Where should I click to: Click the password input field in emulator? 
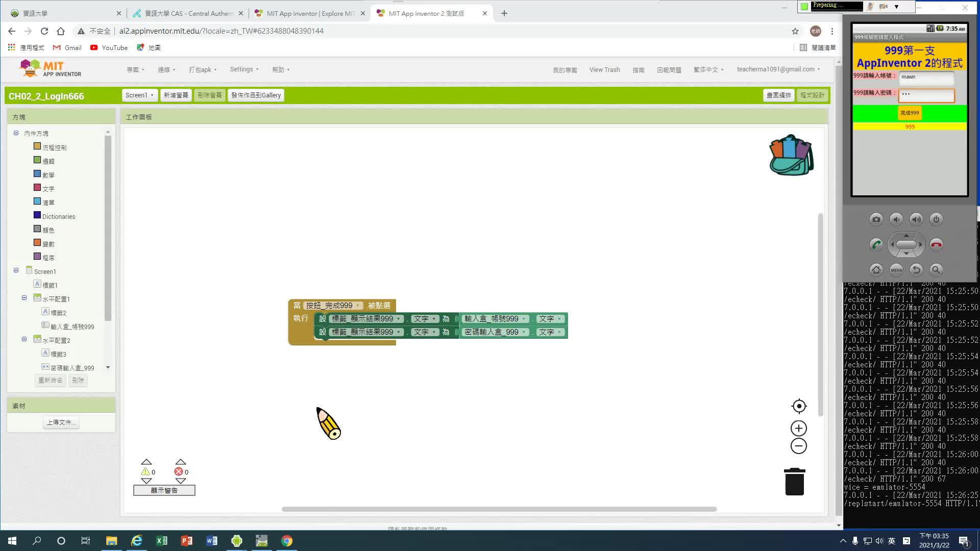[x=926, y=94]
